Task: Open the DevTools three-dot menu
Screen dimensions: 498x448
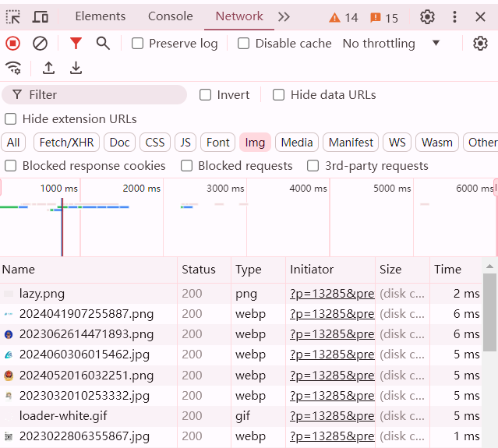Action: point(455,16)
